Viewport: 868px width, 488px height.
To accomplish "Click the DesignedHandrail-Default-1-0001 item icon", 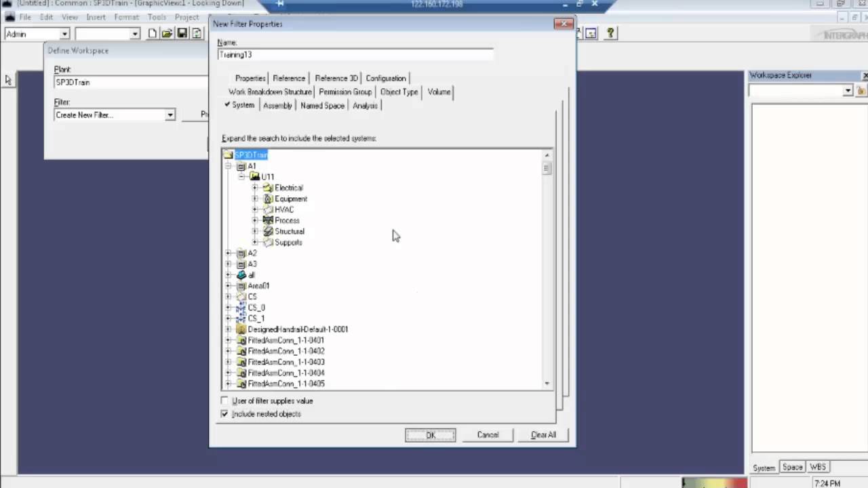I will pyautogui.click(x=241, y=329).
